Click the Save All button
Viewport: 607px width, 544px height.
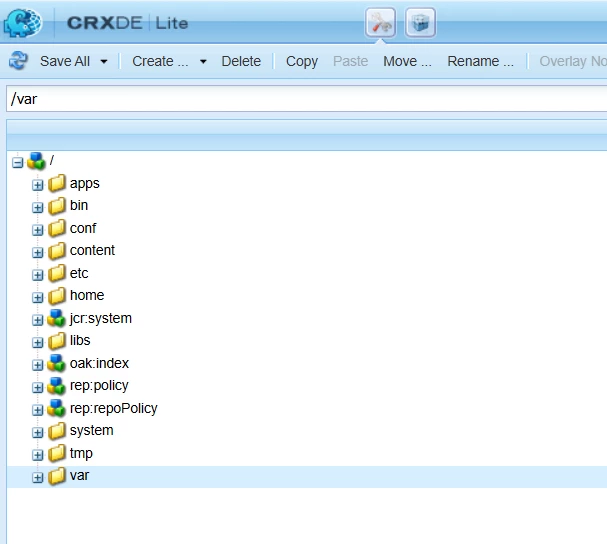(x=65, y=61)
